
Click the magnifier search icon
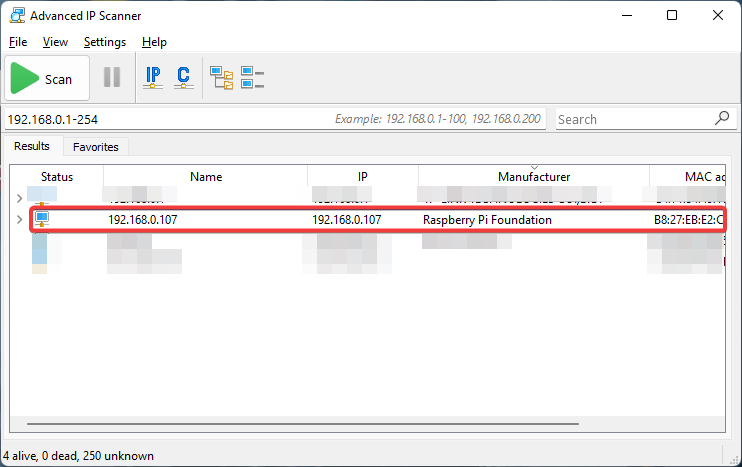[722, 118]
